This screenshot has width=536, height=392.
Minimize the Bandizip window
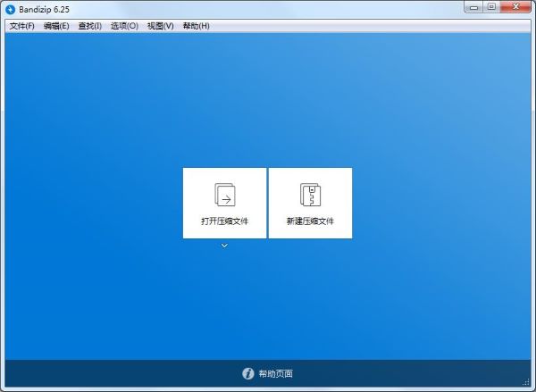[x=473, y=7]
